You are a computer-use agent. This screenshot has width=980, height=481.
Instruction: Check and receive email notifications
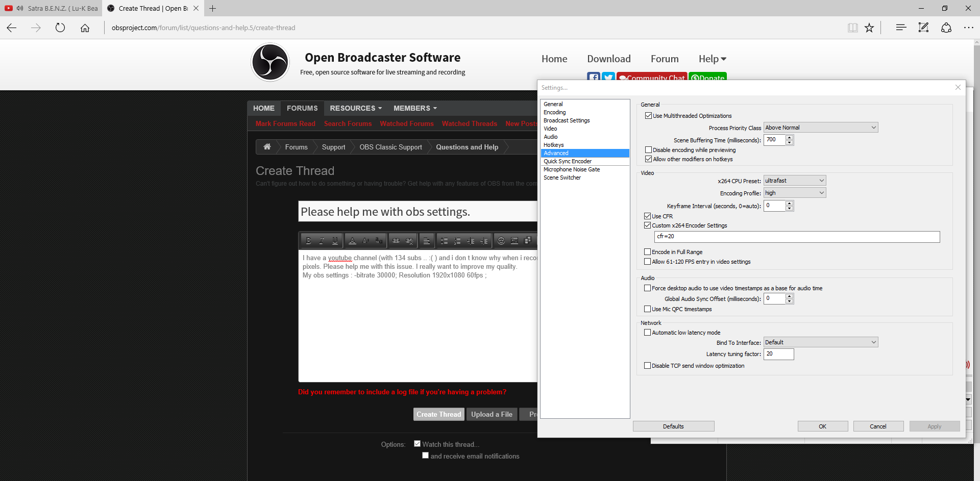pyautogui.click(x=425, y=455)
